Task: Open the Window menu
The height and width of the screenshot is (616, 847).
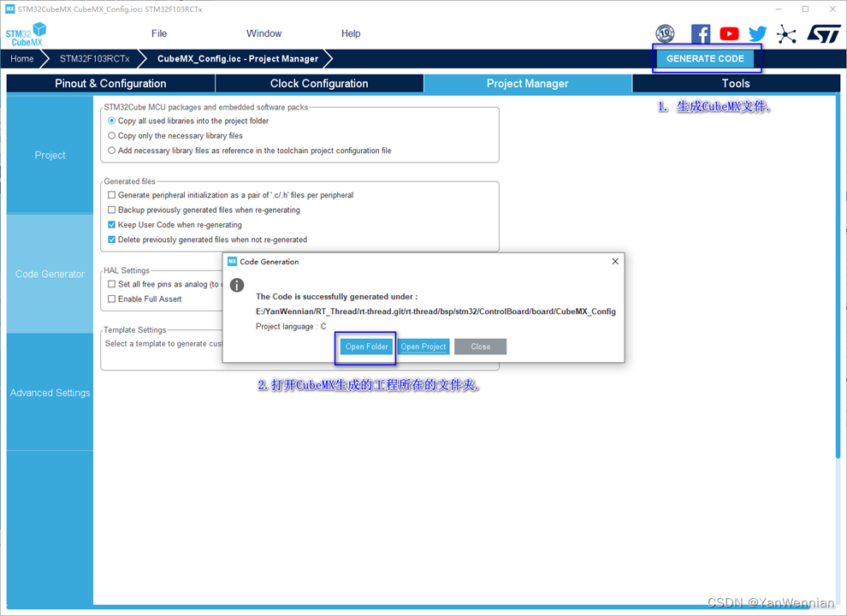Action: coord(264,33)
